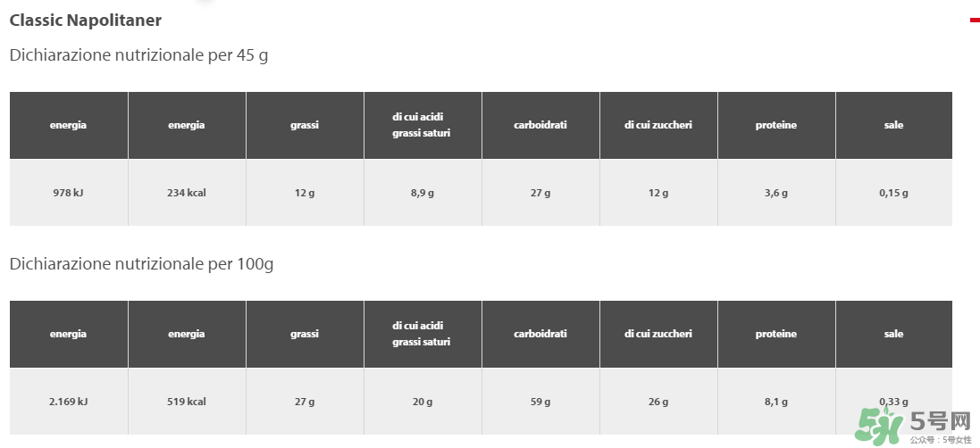The width and height of the screenshot is (980, 448).
Task: Select the 0,15 g salt value
Action: point(893,193)
